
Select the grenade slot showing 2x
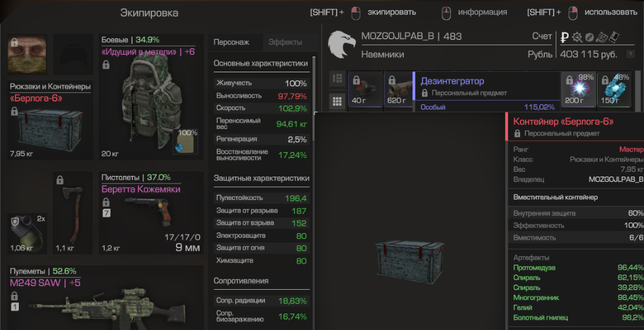(27, 233)
